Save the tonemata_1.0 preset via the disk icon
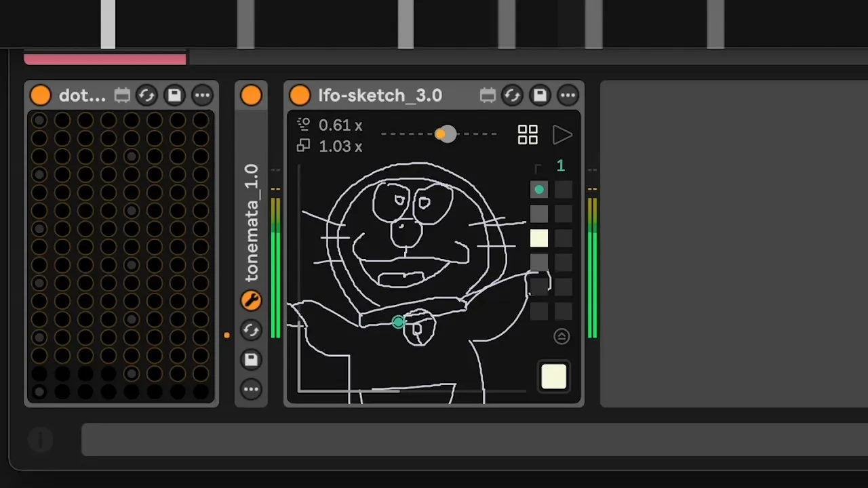Screen dimensions: 868x488 [x=251, y=359]
